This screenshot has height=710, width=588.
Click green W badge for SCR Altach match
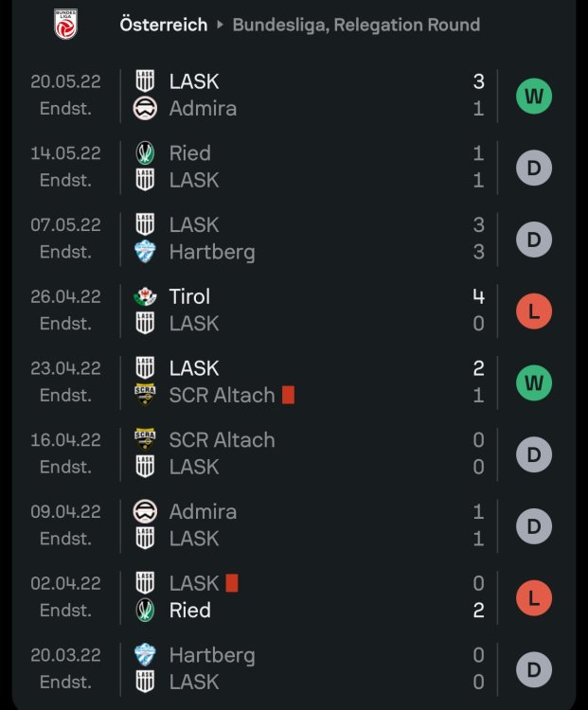533,382
